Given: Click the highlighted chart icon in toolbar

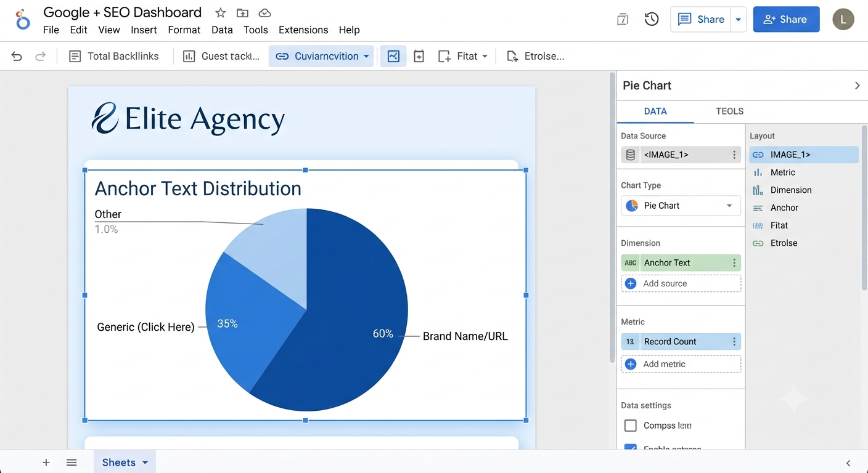Looking at the screenshot, I should (x=393, y=56).
